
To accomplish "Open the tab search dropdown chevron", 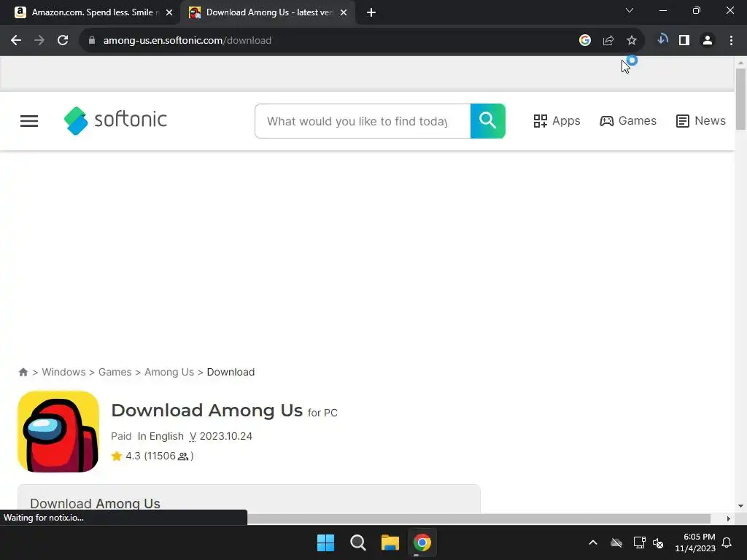I will (630, 10).
